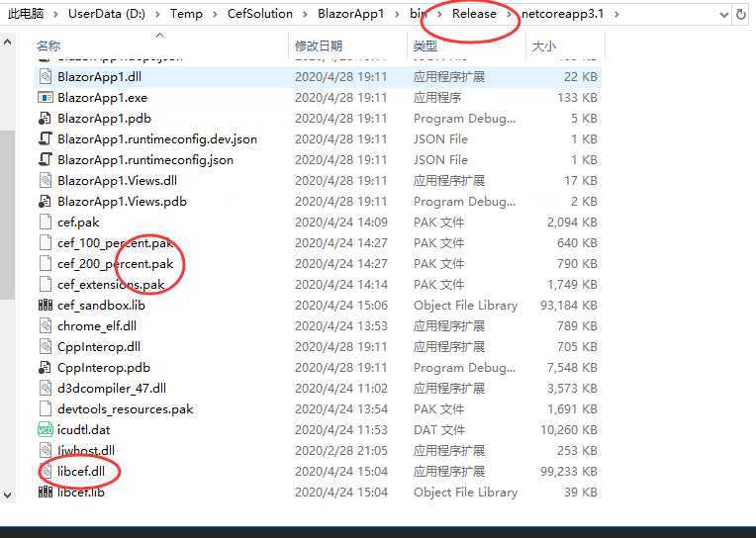
Task: Click the navigation pane scrollbar thumb
Action: coord(7,215)
